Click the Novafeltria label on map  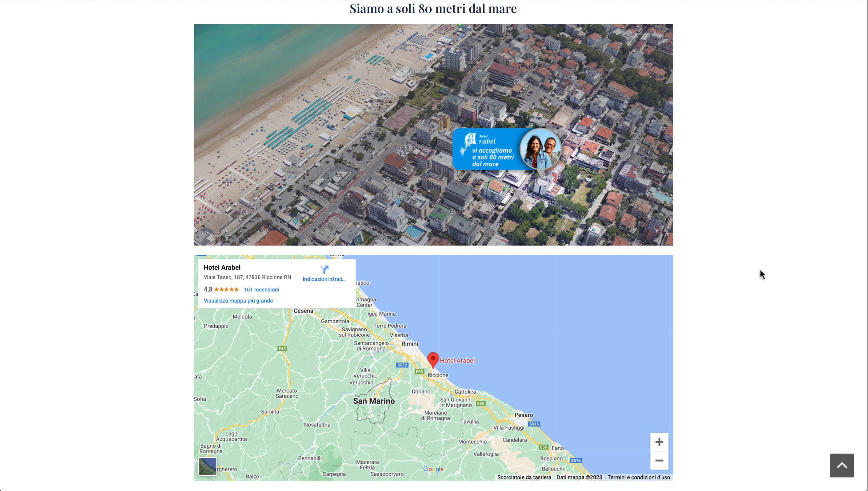(317, 425)
